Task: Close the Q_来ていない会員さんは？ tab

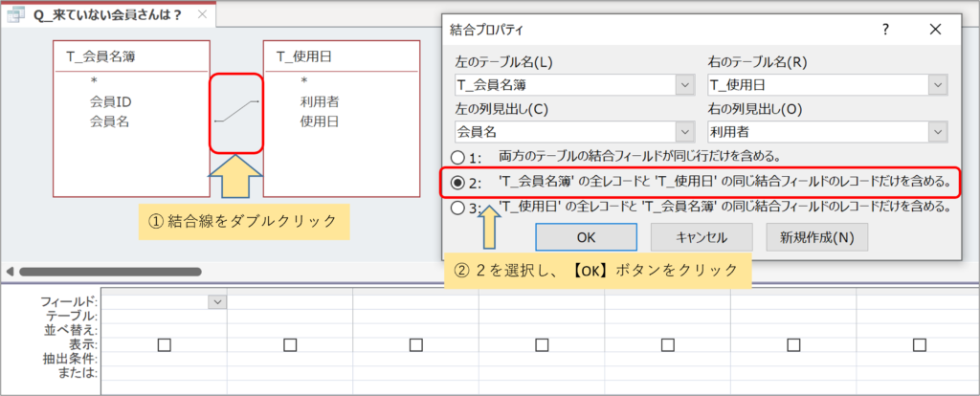Action: coord(202,14)
